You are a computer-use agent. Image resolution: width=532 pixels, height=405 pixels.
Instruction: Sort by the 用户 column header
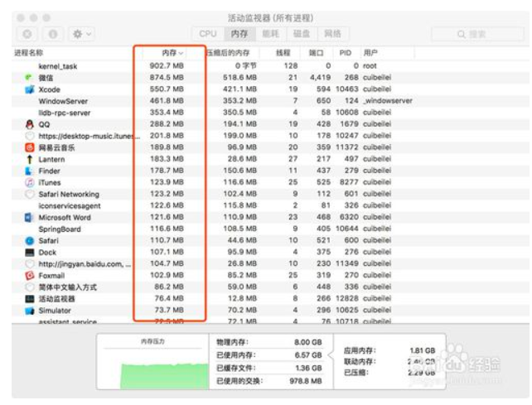[370, 53]
